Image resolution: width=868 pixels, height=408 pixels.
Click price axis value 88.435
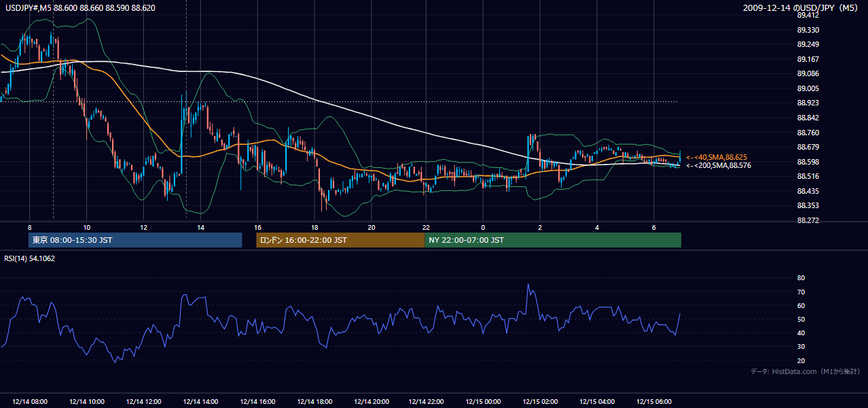(x=808, y=191)
